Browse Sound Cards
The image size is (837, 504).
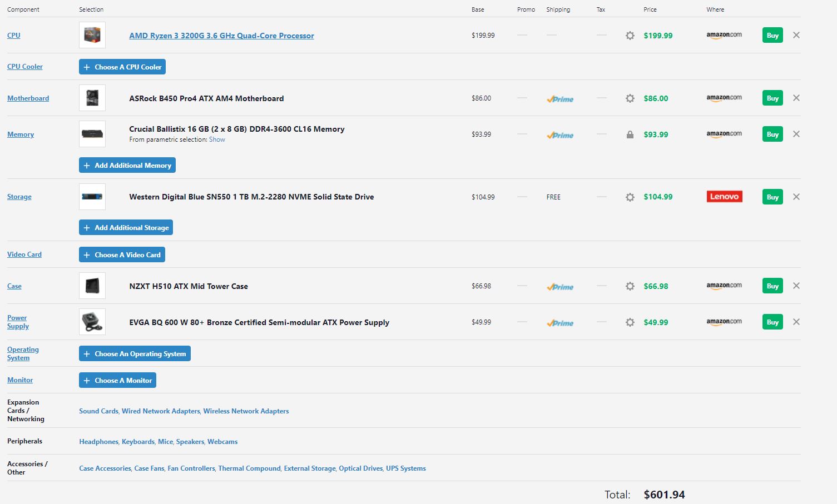(x=98, y=411)
